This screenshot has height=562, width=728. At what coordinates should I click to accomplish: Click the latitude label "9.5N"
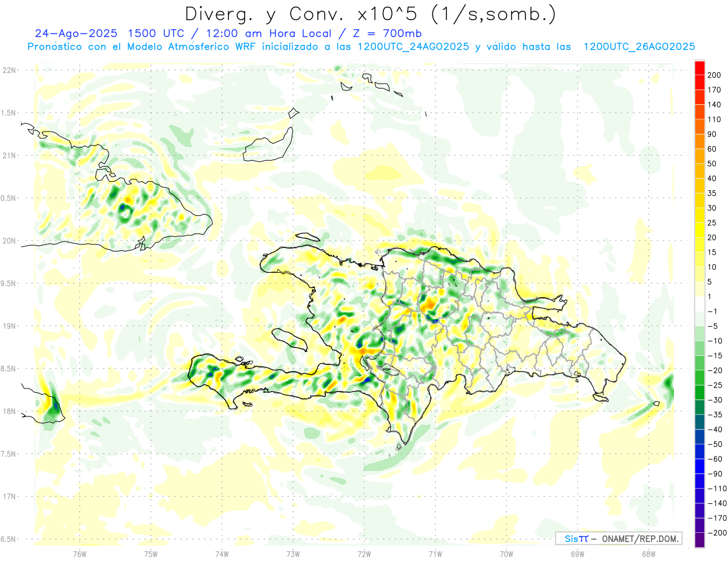click(8, 284)
